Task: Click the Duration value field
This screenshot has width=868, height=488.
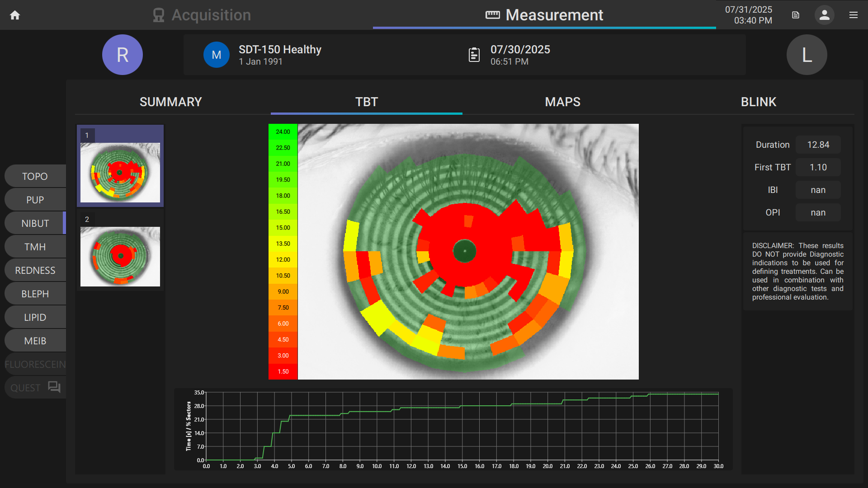Action: point(818,145)
